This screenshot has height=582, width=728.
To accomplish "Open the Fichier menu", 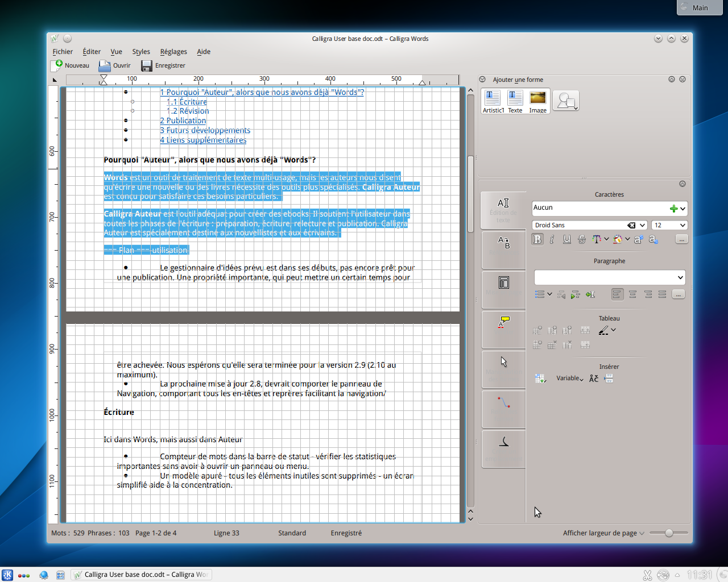I will [x=63, y=52].
